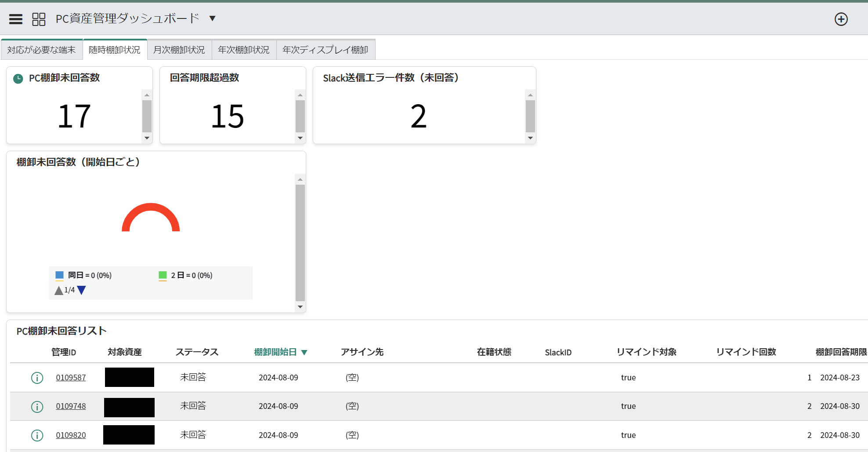Sort by SlackID column header
This screenshot has height=452, width=868.
(558, 352)
